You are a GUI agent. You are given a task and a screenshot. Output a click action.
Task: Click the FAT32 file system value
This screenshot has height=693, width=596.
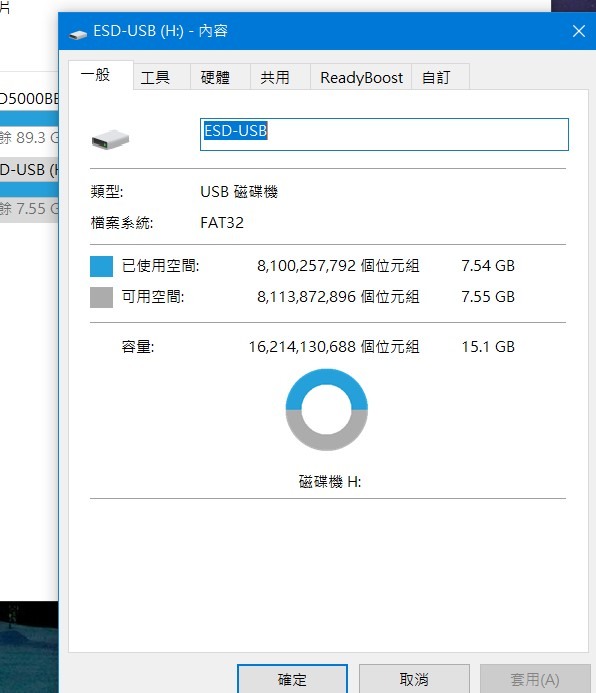pos(222,222)
